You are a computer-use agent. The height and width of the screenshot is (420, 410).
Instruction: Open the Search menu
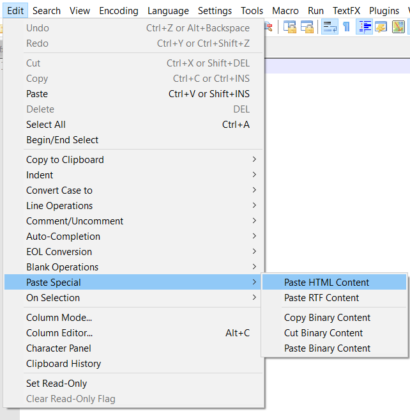click(47, 11)
